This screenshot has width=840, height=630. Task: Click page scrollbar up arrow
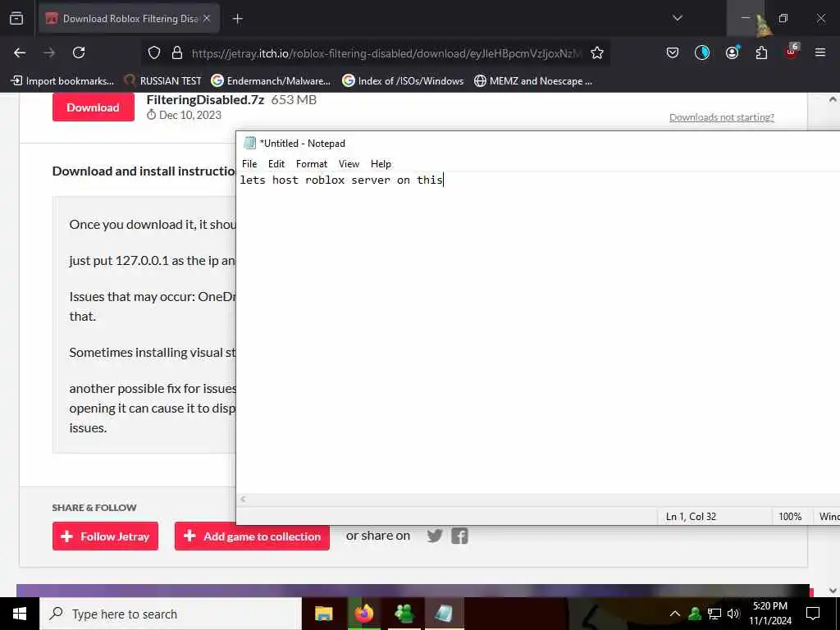point(833,99)
